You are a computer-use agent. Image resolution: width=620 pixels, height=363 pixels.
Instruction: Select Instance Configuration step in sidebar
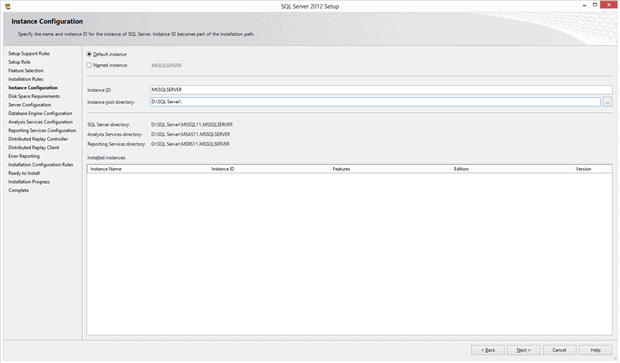[x=33, y=88]
